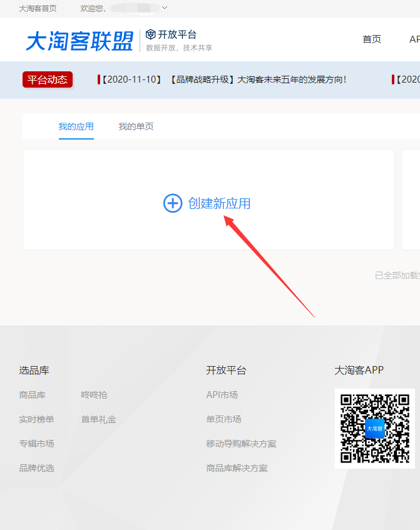Click the 平台动态 red badge

pos(48,79)
